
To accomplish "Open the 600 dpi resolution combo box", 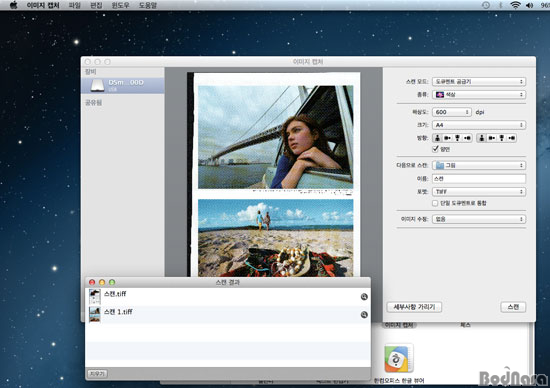I will (x=451, y=112).
